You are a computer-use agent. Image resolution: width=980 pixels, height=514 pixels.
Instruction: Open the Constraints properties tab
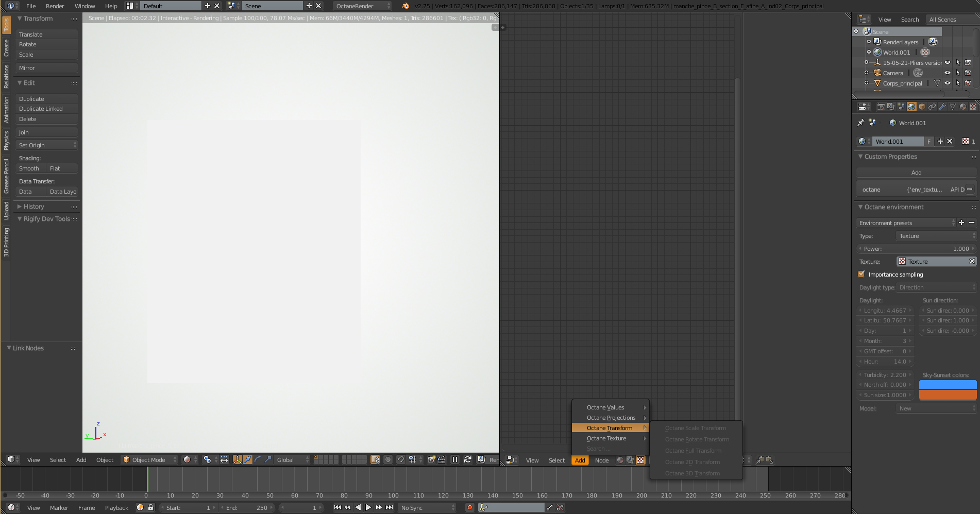click(x=932, y=107)
